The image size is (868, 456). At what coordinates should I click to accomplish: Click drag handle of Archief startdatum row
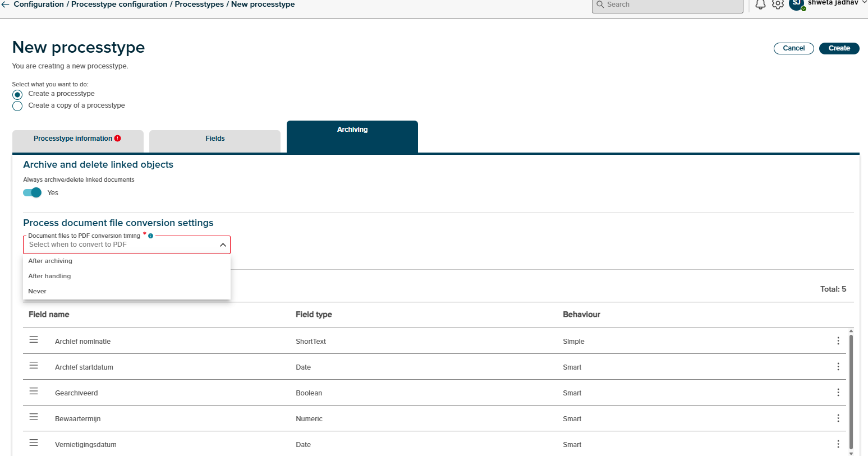34,366
